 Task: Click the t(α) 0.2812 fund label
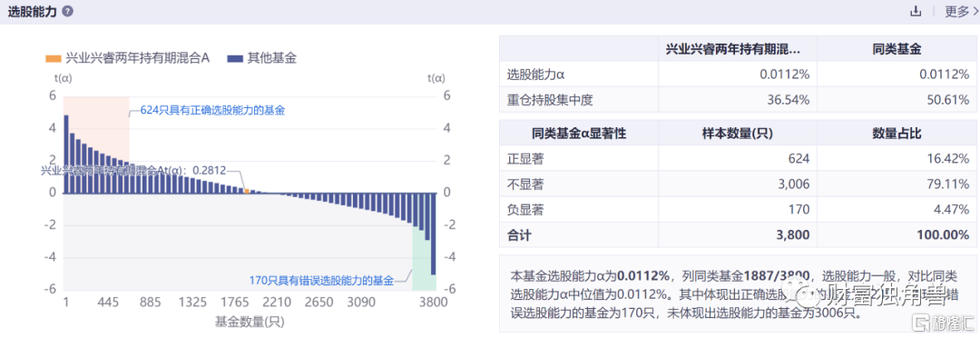click(132, 170)
